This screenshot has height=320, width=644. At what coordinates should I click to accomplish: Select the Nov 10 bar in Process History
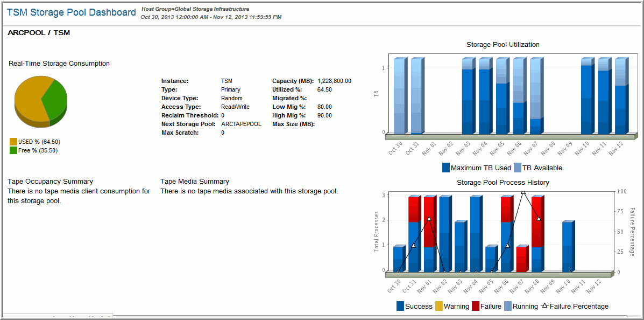point(568,247)
